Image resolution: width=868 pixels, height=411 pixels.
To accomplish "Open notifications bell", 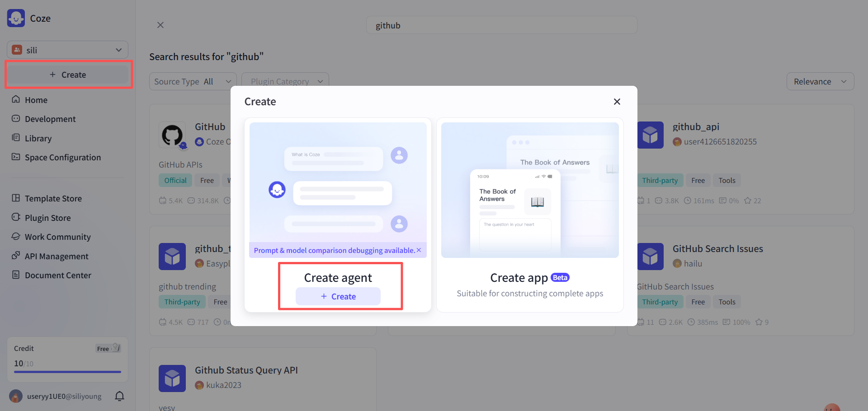I will coord(119,396).
